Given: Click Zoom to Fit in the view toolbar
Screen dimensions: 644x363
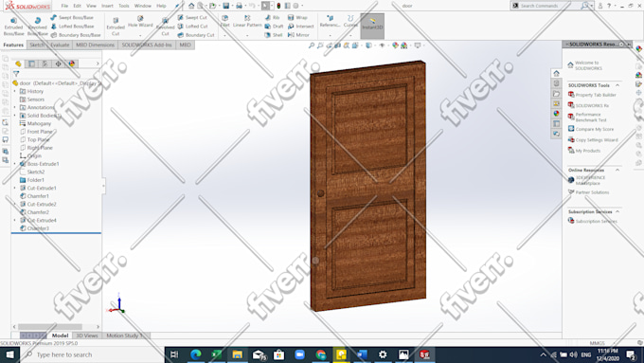Looking at the screenshot, I should coord(312,45).
